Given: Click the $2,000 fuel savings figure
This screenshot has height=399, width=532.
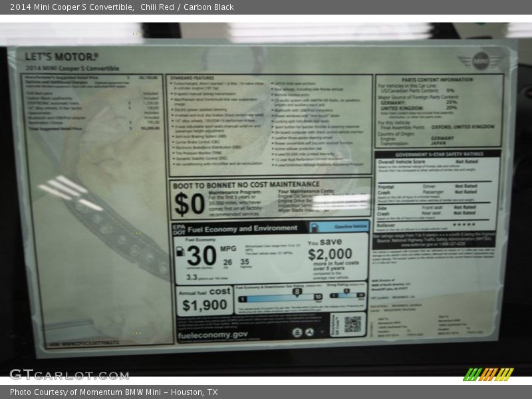Looking at the screenshot, I should [x=330, y=254].
